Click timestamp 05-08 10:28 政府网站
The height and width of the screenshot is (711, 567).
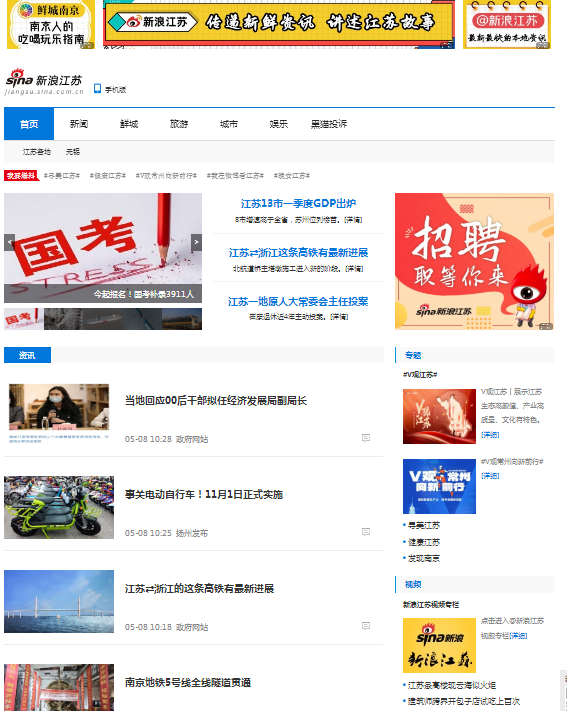[x=166, y=439]
